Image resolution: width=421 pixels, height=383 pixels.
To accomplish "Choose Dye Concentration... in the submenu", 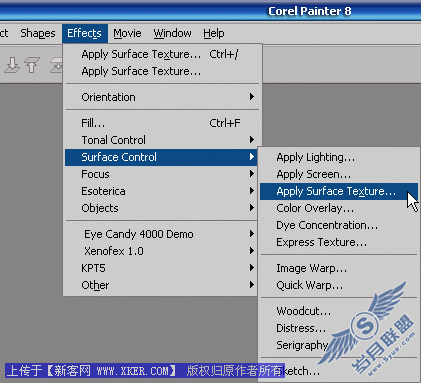I will [339, 225].
